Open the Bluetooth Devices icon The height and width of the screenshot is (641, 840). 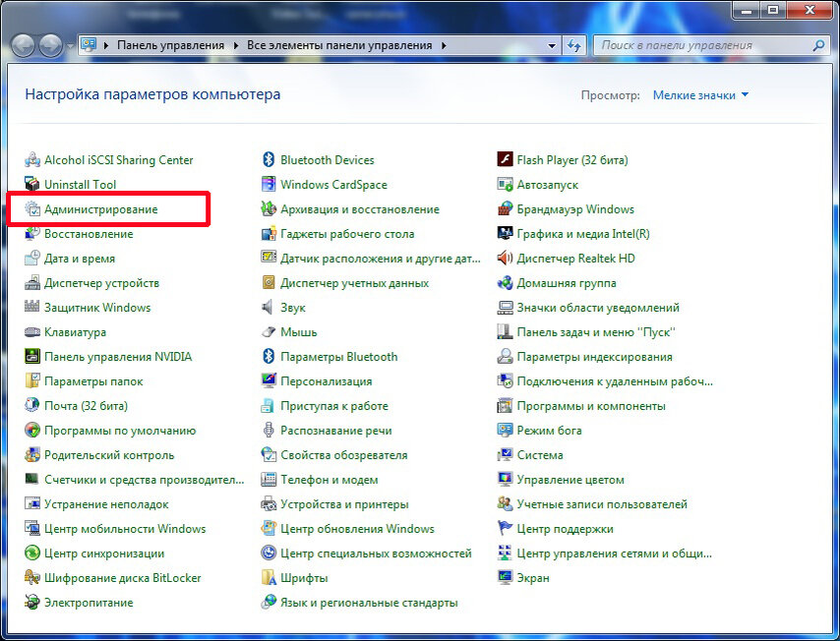click(269, 159)
